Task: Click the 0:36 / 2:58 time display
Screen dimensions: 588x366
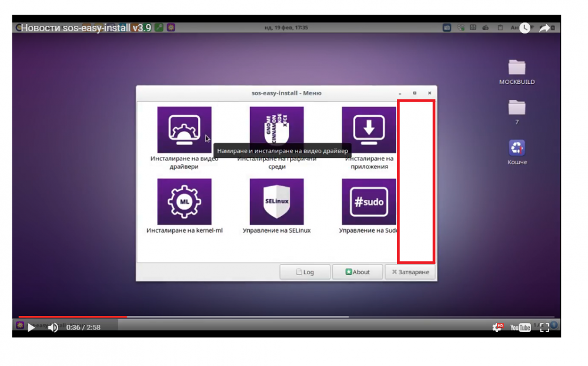Action: pos(83,327)
